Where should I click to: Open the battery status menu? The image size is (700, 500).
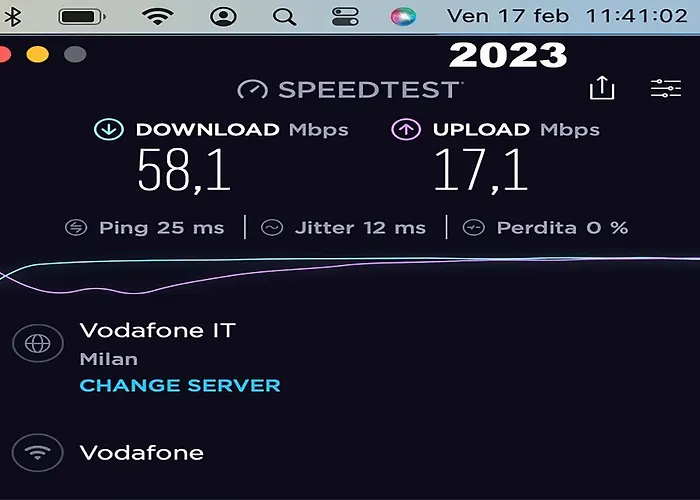pyautogui.click(x=82, y=17)
